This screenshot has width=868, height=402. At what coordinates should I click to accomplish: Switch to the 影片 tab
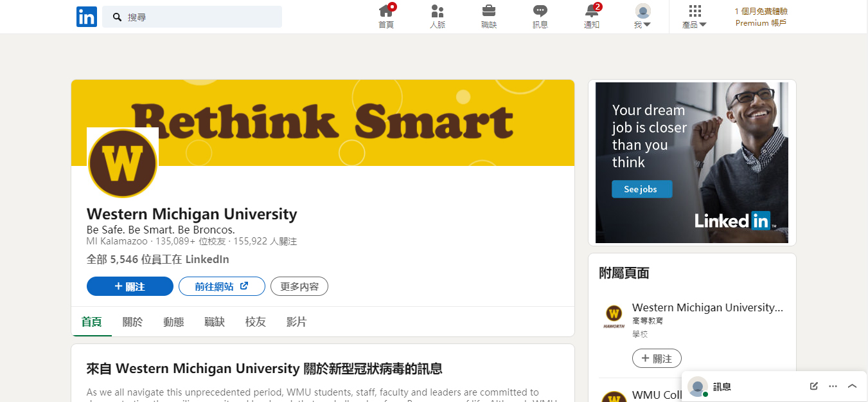(297, 322)
